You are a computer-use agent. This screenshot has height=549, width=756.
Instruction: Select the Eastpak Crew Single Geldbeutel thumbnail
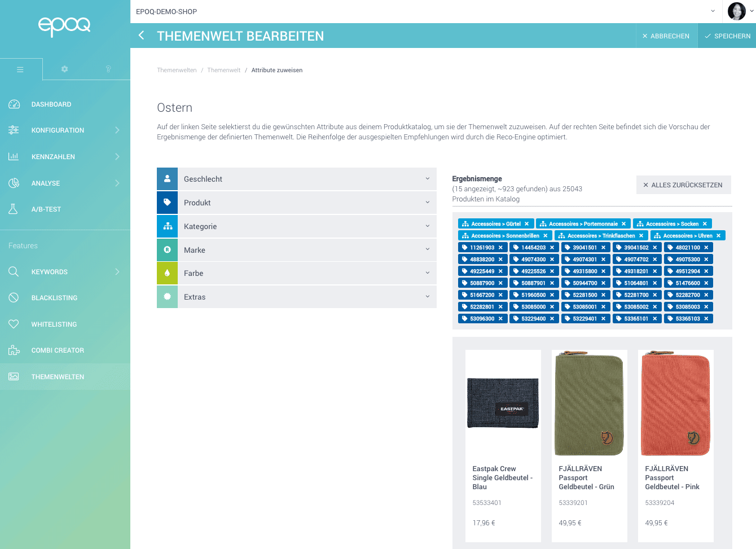pos(503,403)
